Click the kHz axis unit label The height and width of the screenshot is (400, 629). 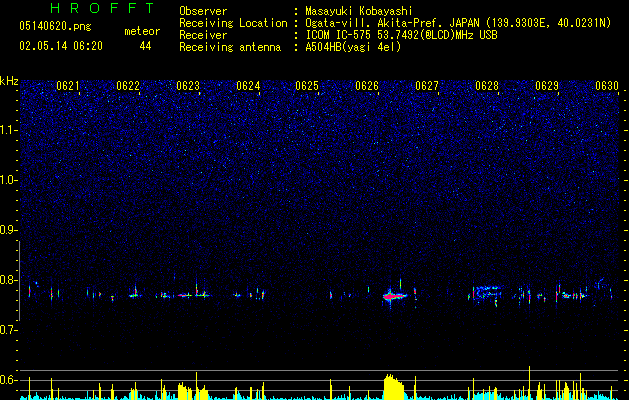point(9,81)
